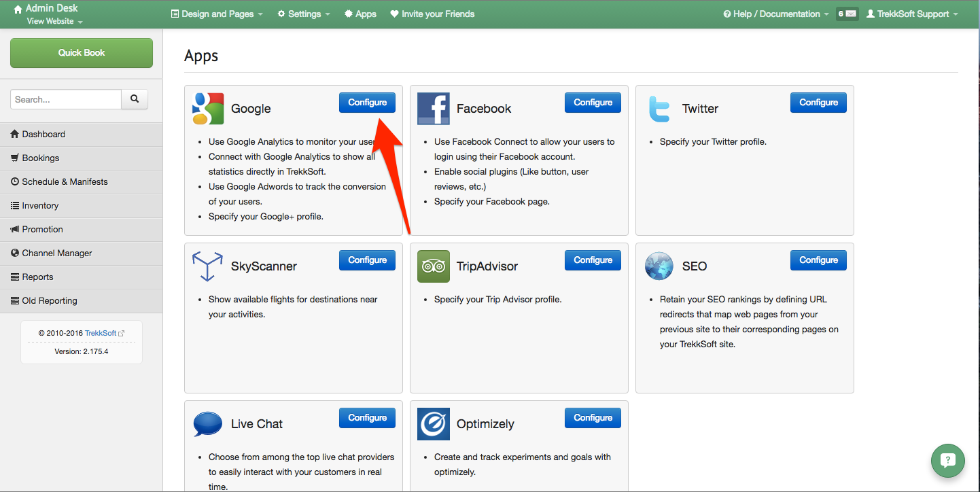Click the Promotion megaphone icon in sidebar
This screenshot has height=492, width=980.
click(x=16, y=230)
